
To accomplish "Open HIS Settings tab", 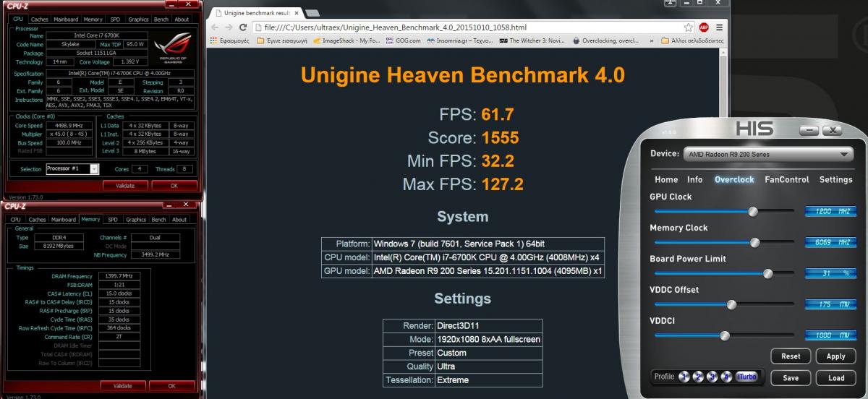I will click(x=835, y=179).
